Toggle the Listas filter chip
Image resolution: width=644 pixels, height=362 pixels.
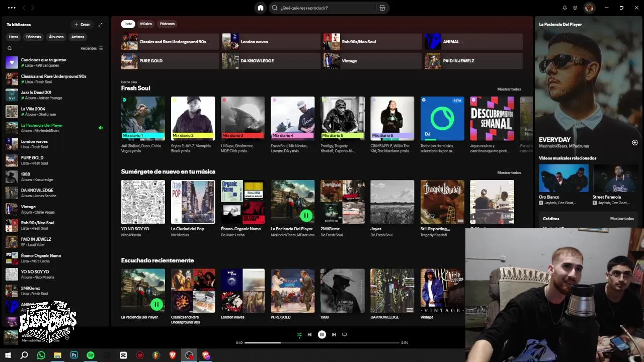(14, 37)
